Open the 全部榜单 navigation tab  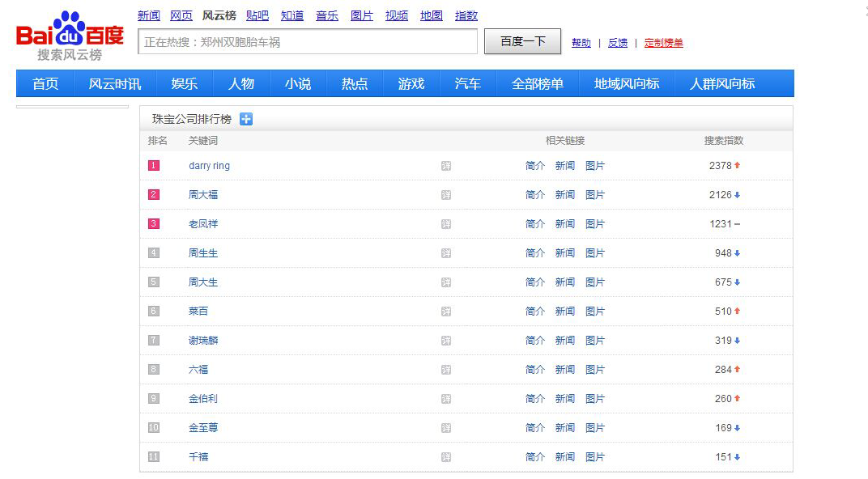click(538, 83)
